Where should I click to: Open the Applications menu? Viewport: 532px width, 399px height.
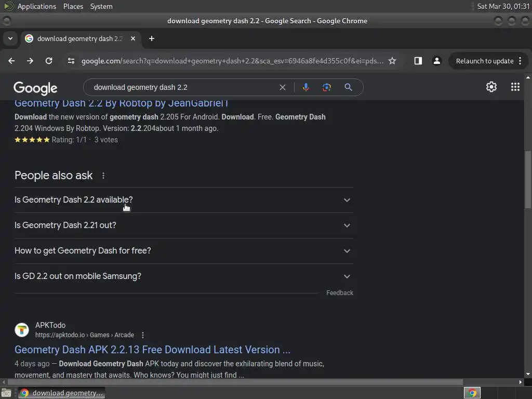[37, 6]
